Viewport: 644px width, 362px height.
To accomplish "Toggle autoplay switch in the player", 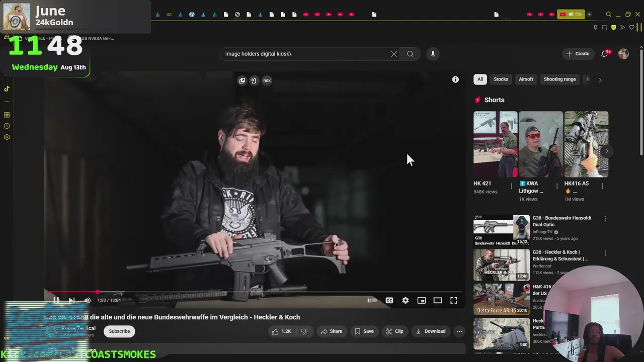I will 372,300.
